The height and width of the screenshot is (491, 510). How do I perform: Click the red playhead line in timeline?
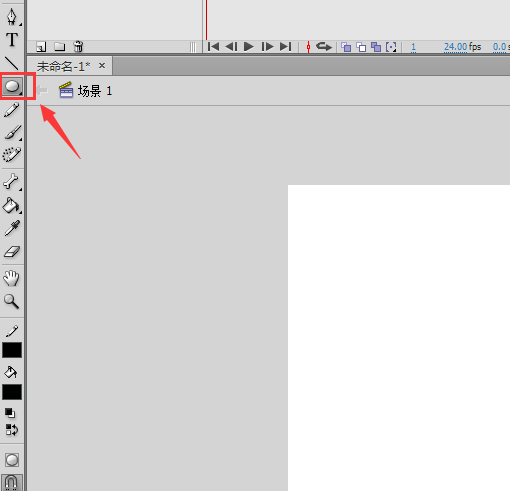tap(206, 20)
